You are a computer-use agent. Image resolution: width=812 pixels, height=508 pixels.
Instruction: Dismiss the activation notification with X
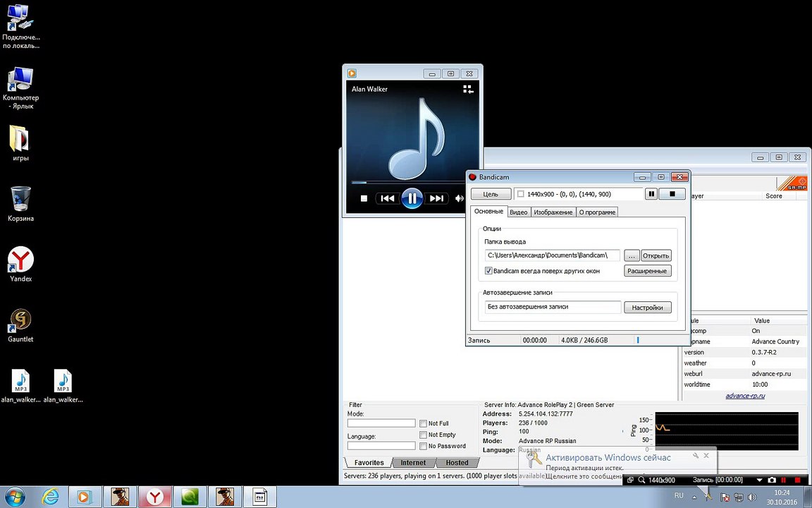706,456
